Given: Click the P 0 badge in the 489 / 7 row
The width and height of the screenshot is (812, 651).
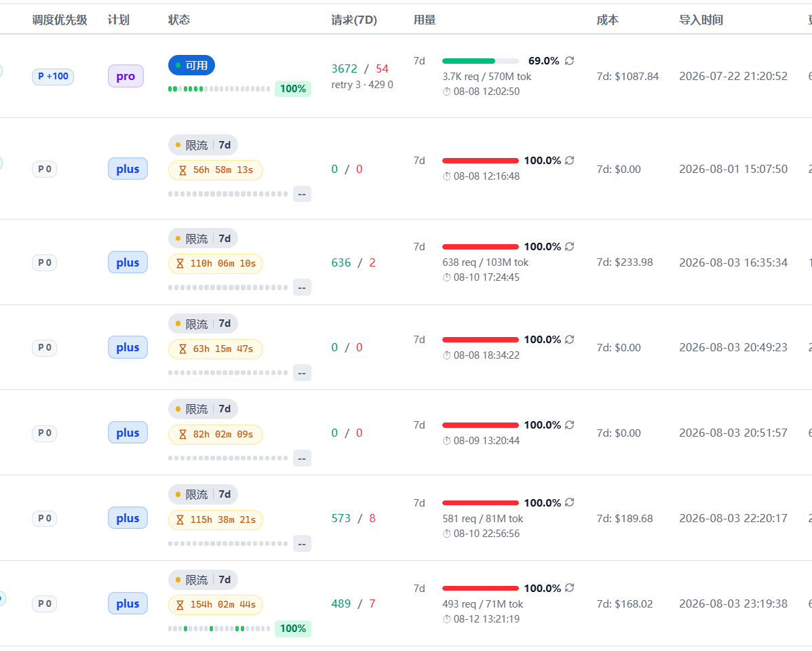Looking at the screenshot, I should pyautogui.click(x=45, y=604).
